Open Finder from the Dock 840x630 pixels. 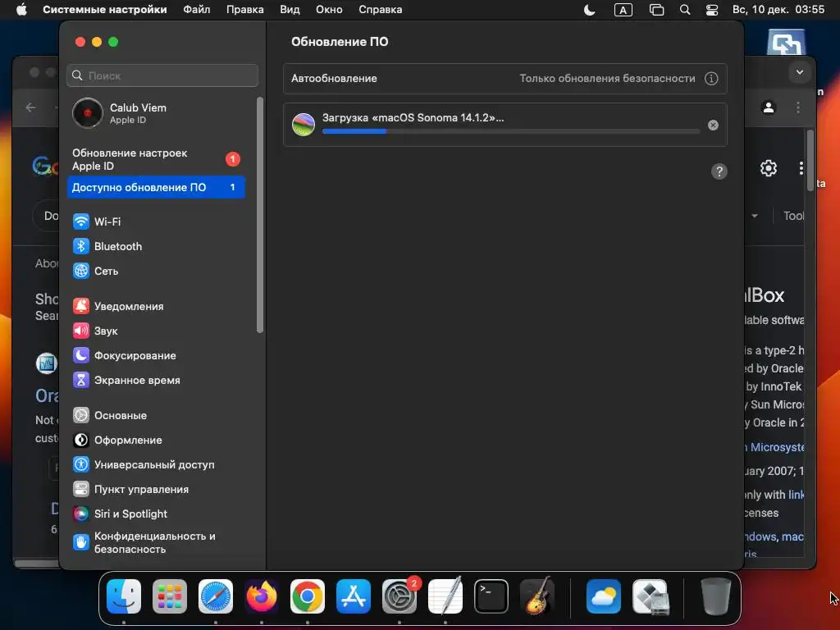click(x=124, y=596)
